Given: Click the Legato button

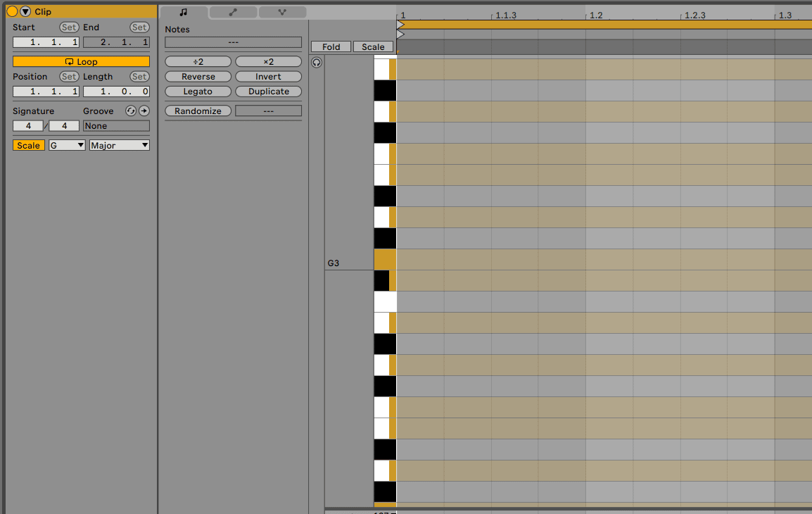Looking at the screenshot, I should point(198,92).
